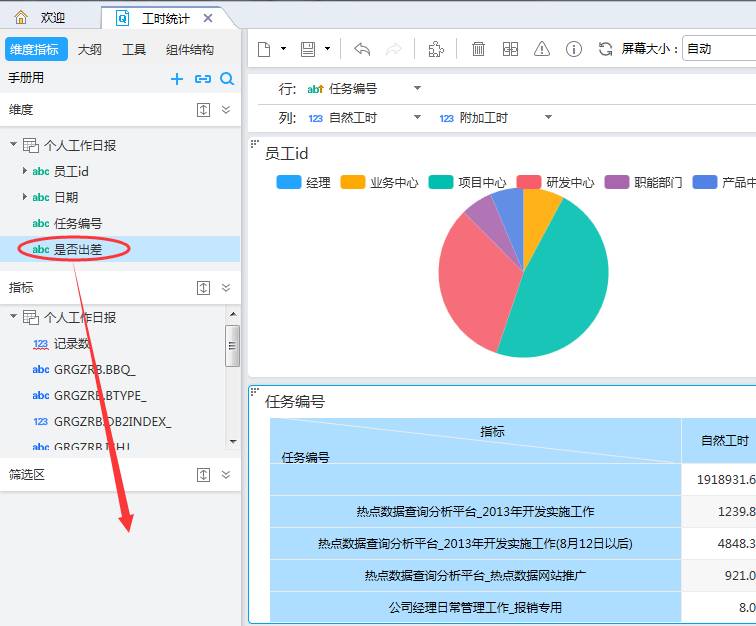The height and width of the screenshot is (626, 756).
Task: Click the drag handle of 员工id chart
Action: point(255,143)
